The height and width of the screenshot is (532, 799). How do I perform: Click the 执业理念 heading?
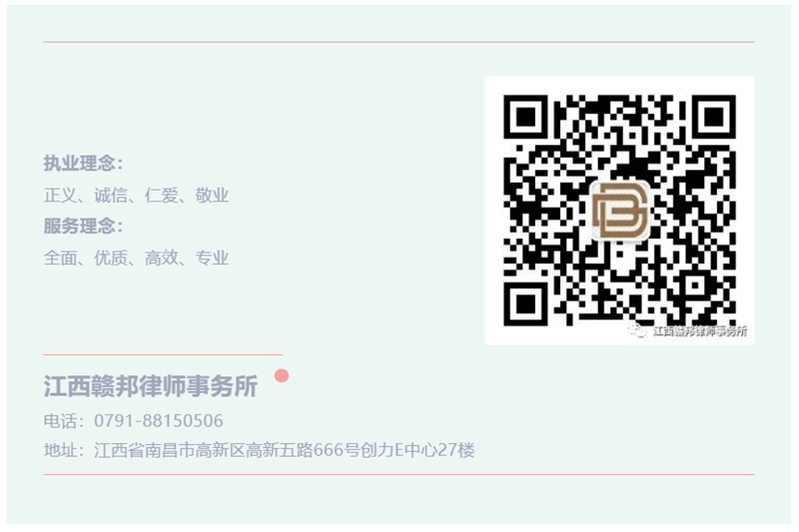pyautogui.click(x=83, y=164)
